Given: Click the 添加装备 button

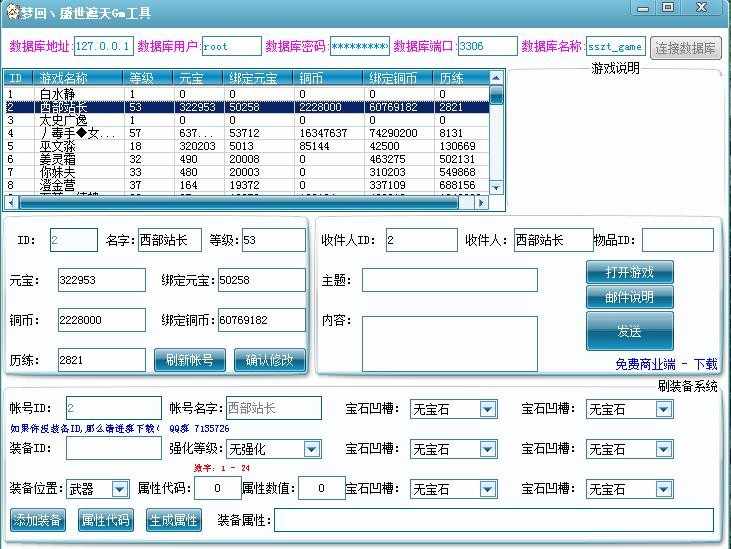Looking at the screenshot, I should tap(38, 520).
